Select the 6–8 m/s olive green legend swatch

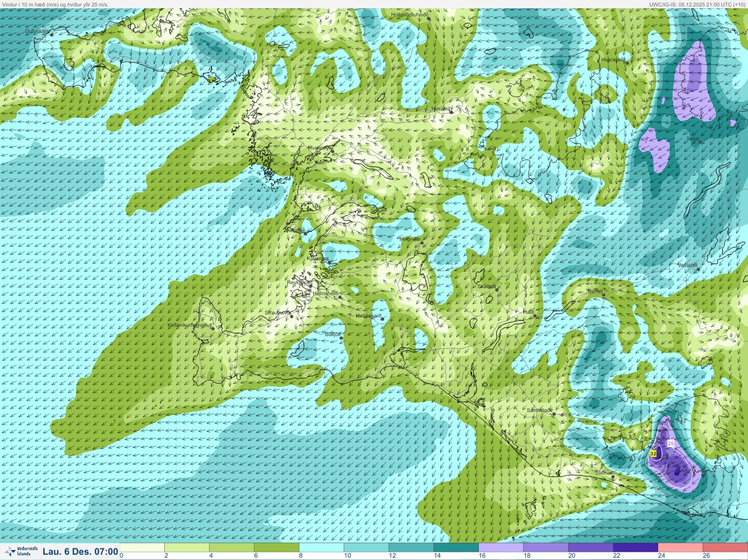point(277,548)
